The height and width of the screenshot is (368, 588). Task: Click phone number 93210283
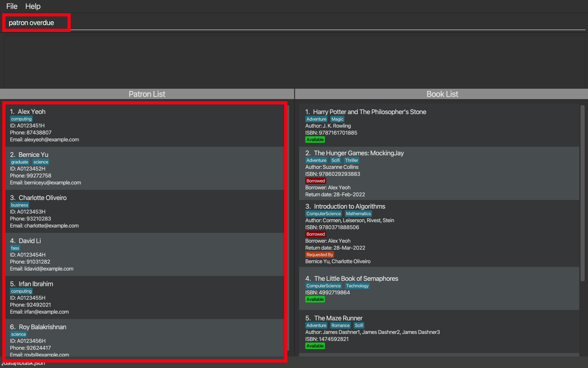[31, 219]
